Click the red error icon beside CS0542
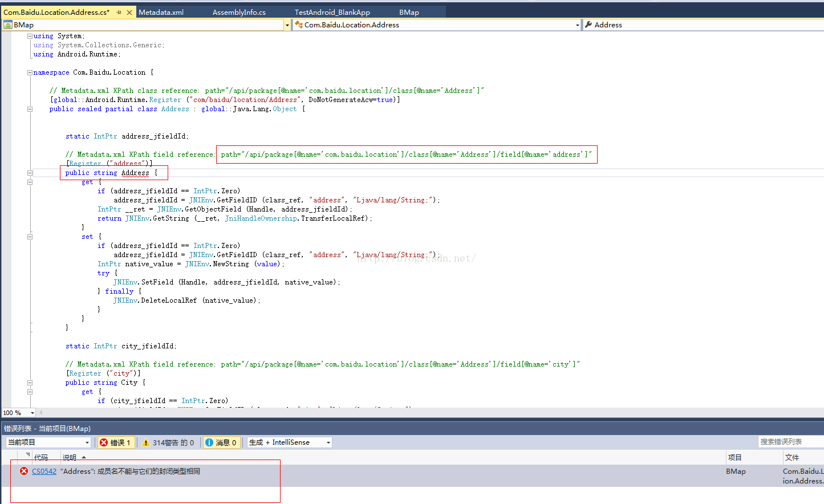The height and width of the screenshot is (504, 824). tap(24, 471)
